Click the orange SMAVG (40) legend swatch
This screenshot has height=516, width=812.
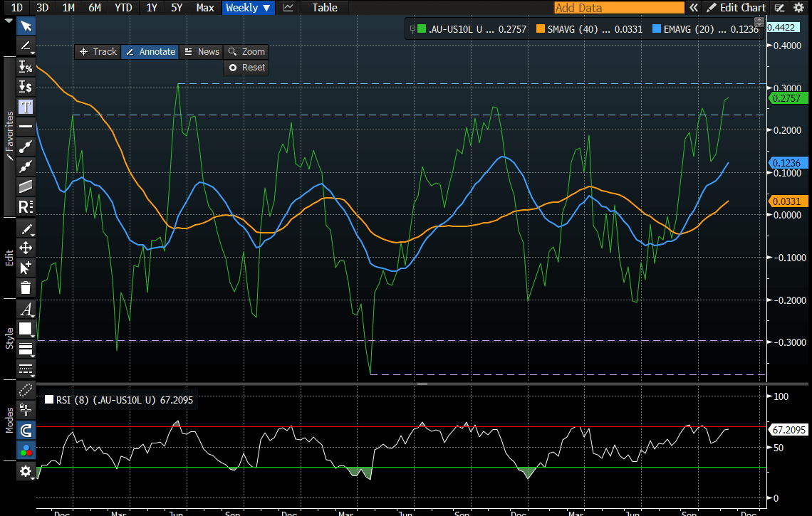point(540,29)
